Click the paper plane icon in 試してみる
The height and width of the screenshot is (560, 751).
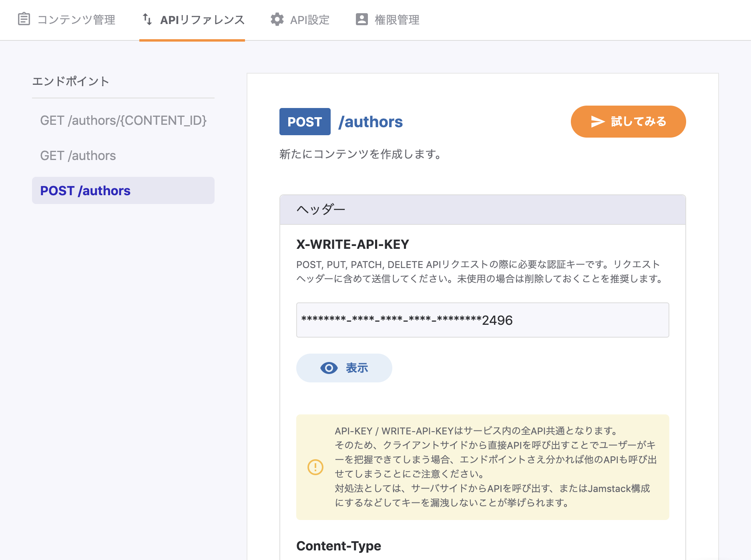click(x=598, y=122)
